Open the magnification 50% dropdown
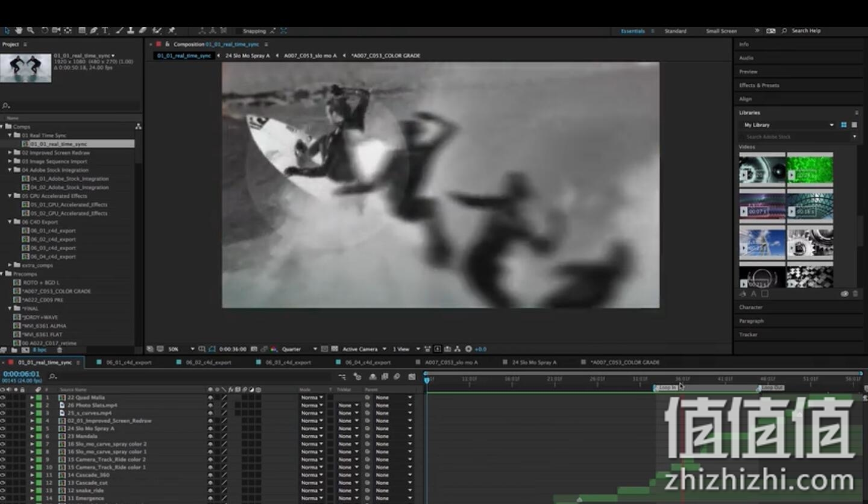 pos(181,349)
